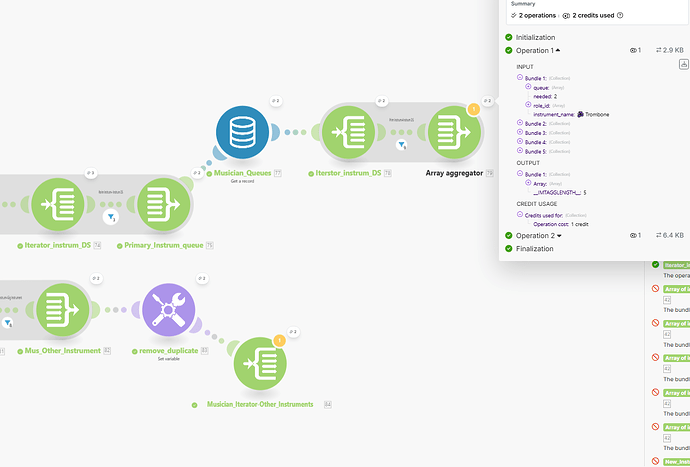Open the operations bubble above Iterator_instrum_DS
690x467 pixels.
point(91,173)
